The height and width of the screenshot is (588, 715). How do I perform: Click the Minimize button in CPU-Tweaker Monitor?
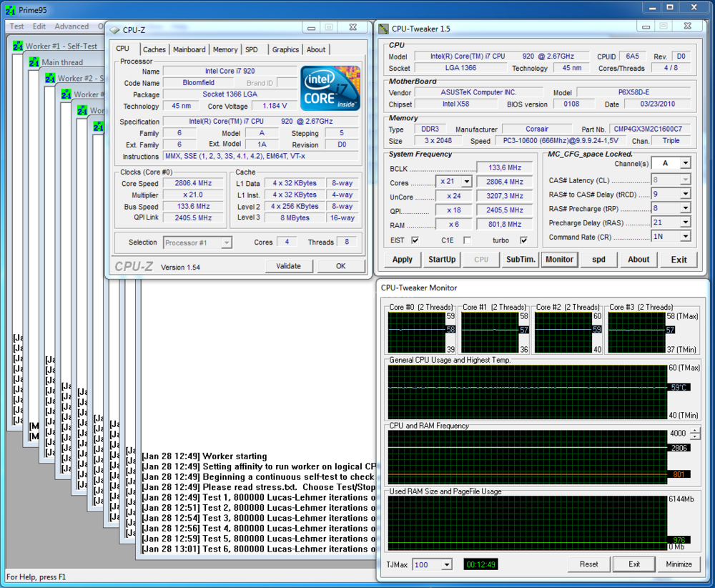click(679, 564)
